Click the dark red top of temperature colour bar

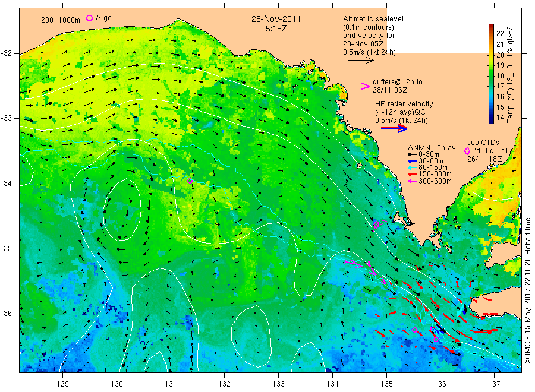click(x=491, y=27)
